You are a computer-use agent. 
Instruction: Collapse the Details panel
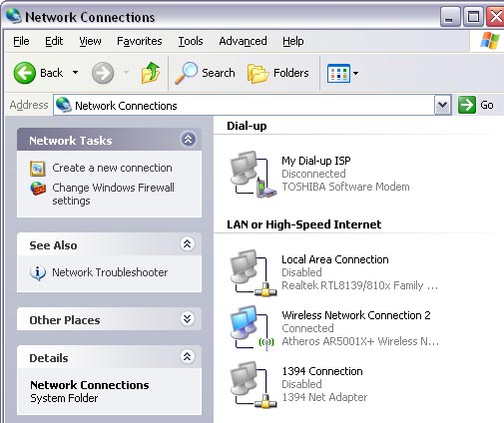[x=188, y=357]
